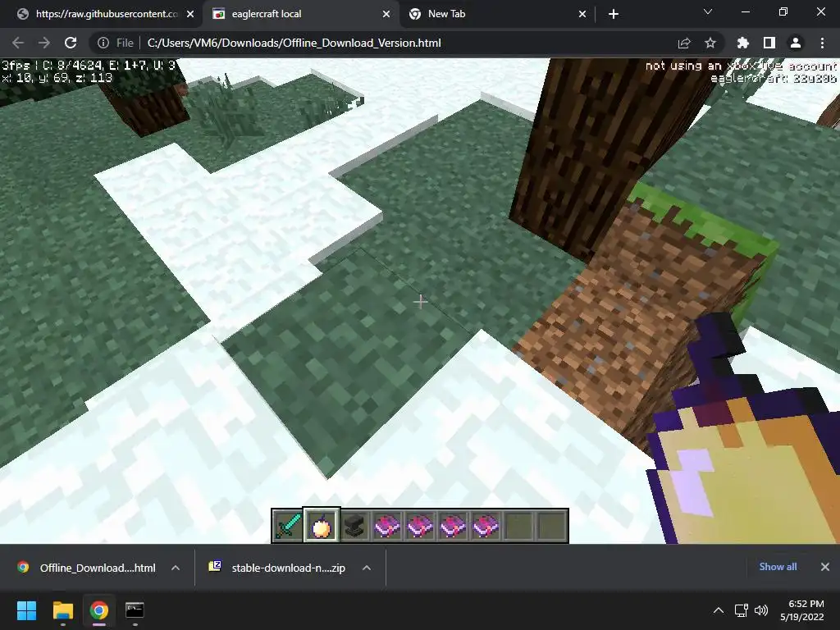Select the first enchanted book slot
This screenshot has height=630, width=840.
[387, 526]
